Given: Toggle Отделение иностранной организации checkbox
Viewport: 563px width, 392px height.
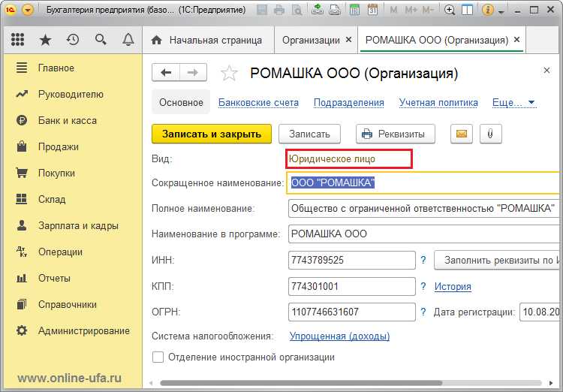Looking at the screenshot, I should point(158,357).
